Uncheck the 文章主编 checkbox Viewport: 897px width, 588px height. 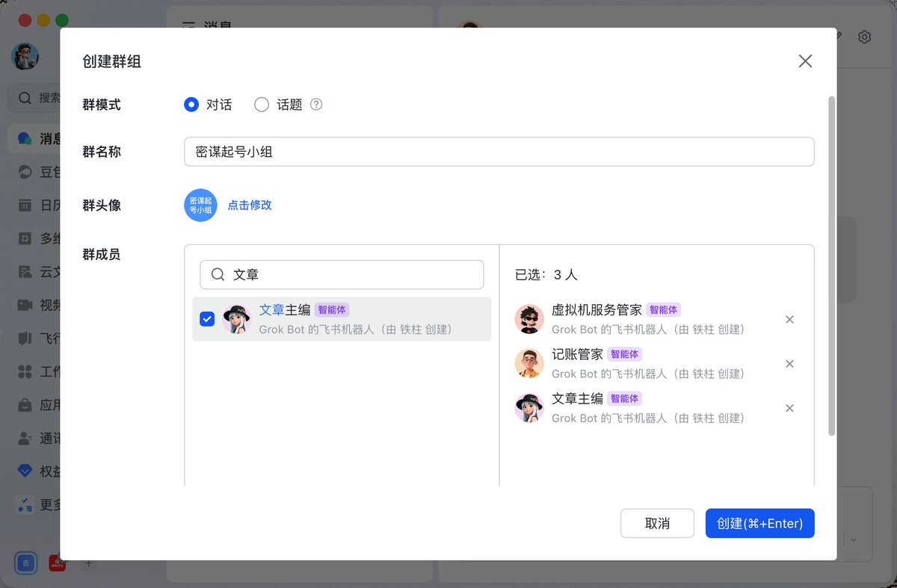207,319
